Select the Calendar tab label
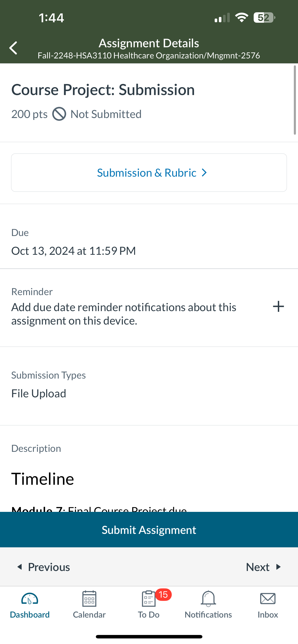This screenshot has width=298, height=644. (89, 615)
